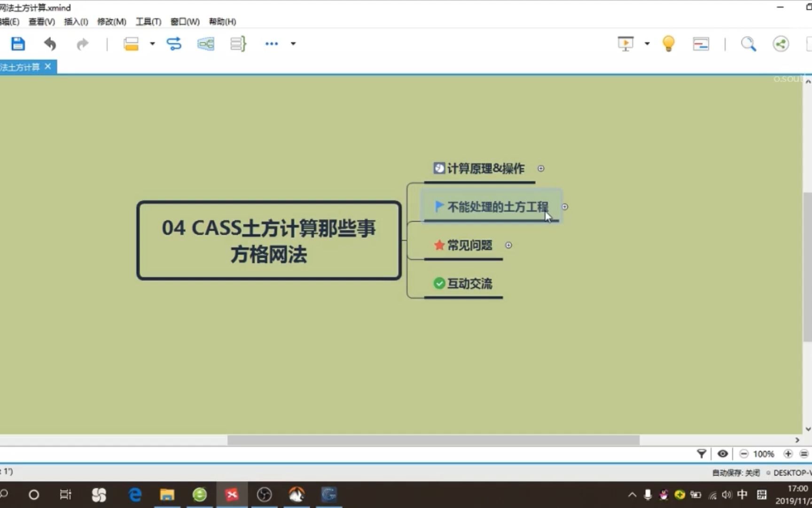Screen dimensions: 812x508
Task: Zoom in with the plus button
Action: (788, 454)
